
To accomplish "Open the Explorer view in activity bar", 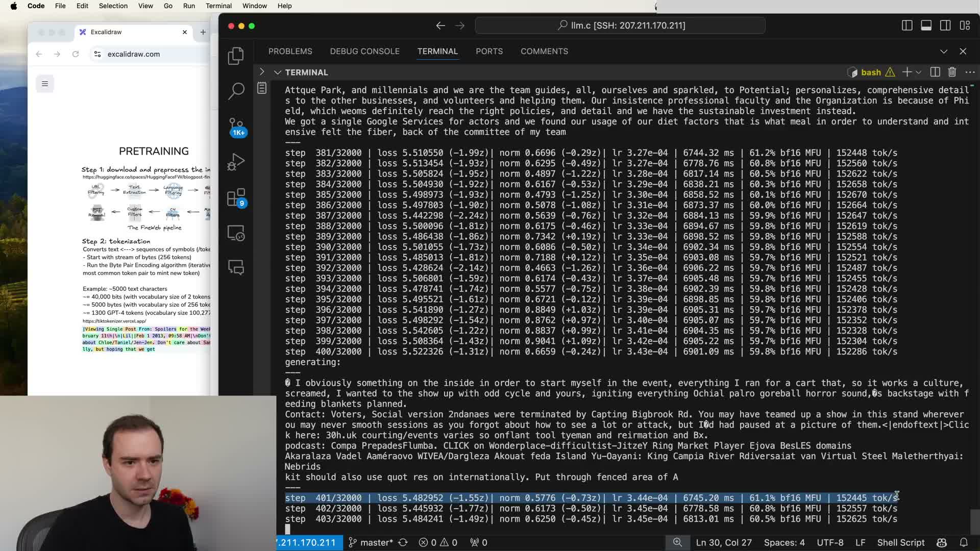I will coord(235,56).
